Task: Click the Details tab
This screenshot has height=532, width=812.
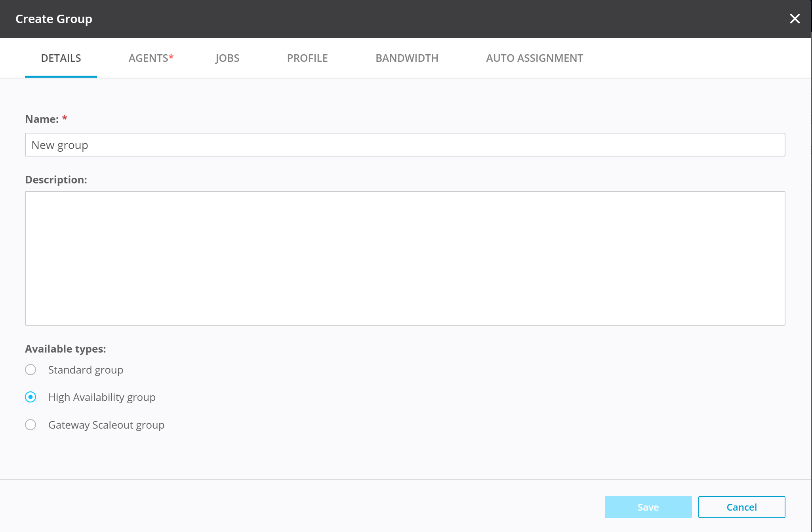Action: [x=61, y=58]
